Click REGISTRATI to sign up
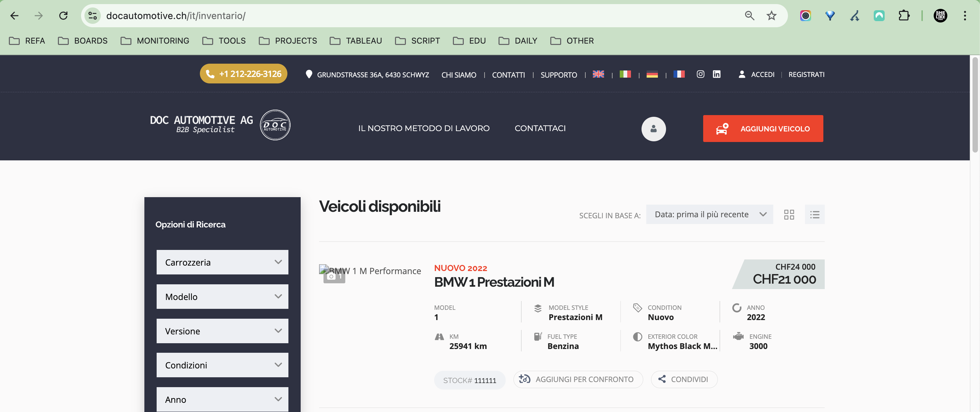 806,75
